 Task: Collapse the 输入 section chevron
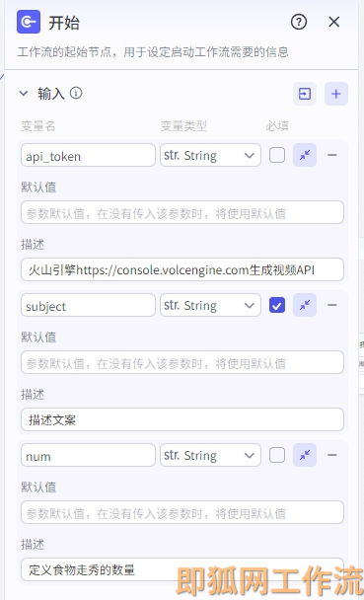pyautogui.click(x=24, y=94)
